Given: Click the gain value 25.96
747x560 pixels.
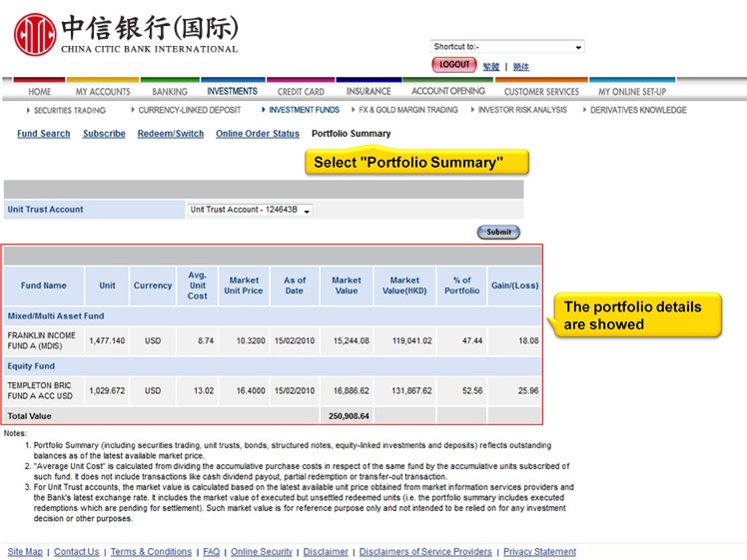Looking at the screenshot, I should 528,391.
